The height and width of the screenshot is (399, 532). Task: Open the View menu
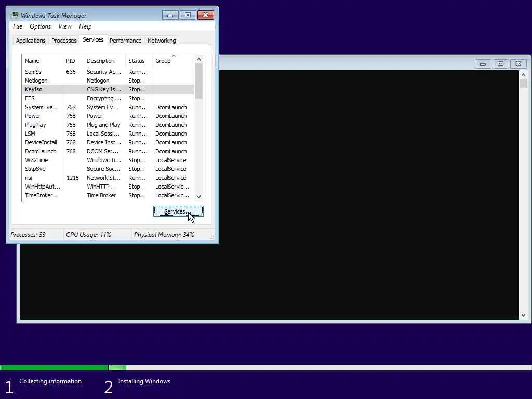click(x=65, y=26)
